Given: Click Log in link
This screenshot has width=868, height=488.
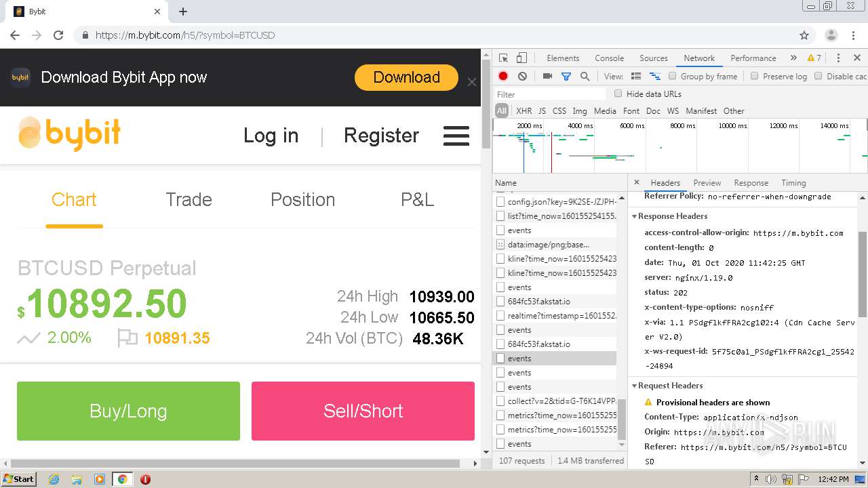Looking at the screenshot, I should click(x=271, y=136).
